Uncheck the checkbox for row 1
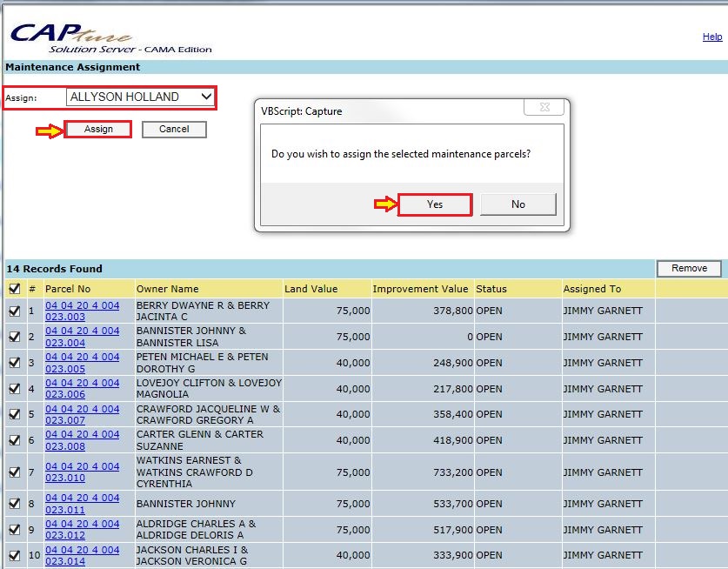This screenshot has height=569, width=728. 15,311
